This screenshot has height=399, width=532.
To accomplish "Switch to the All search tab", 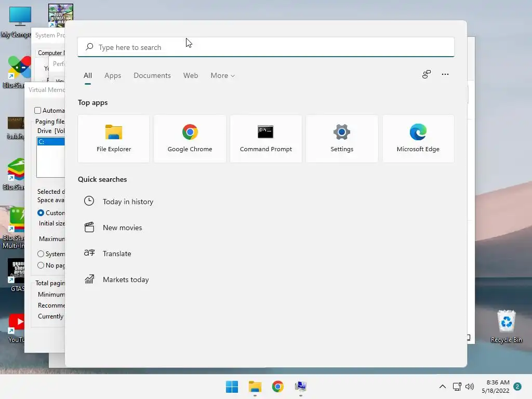I will 87,75.
